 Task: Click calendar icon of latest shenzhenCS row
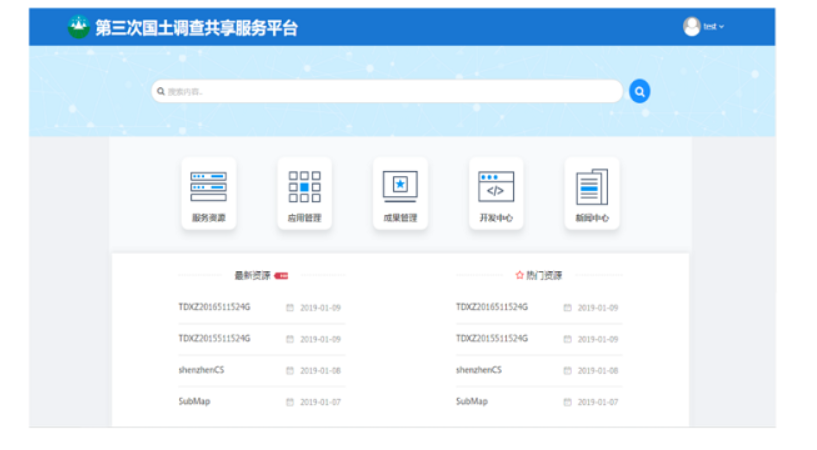(290, 371)
